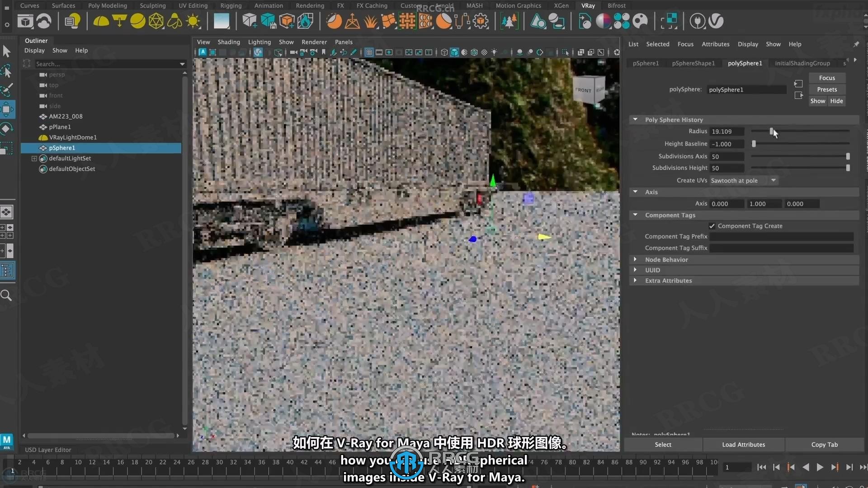The image size is (868, 488).
Task: Toggle use all lights bulb icon
Action: (x=494, y=52)
